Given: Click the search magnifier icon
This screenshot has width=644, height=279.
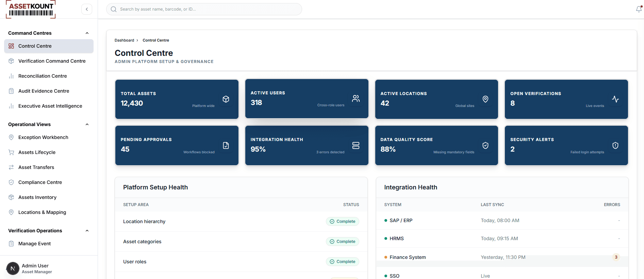Looking at the screenshot, I should point(114,9).
